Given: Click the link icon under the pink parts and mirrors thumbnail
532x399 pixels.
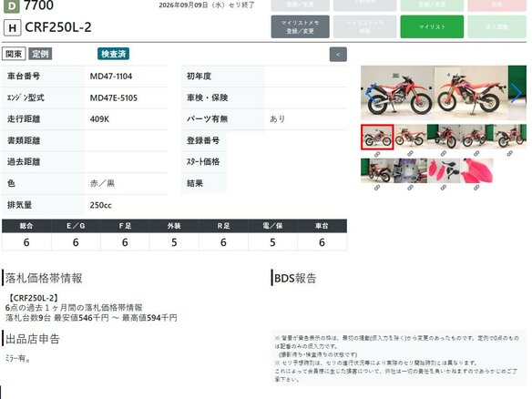Looking at the screenshot, I should (x=443, y=188).
